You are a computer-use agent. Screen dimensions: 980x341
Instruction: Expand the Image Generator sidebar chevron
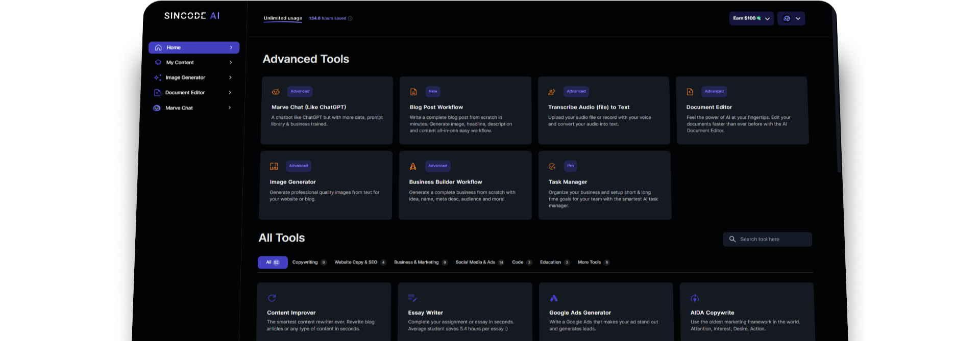[x=231, y=77]
